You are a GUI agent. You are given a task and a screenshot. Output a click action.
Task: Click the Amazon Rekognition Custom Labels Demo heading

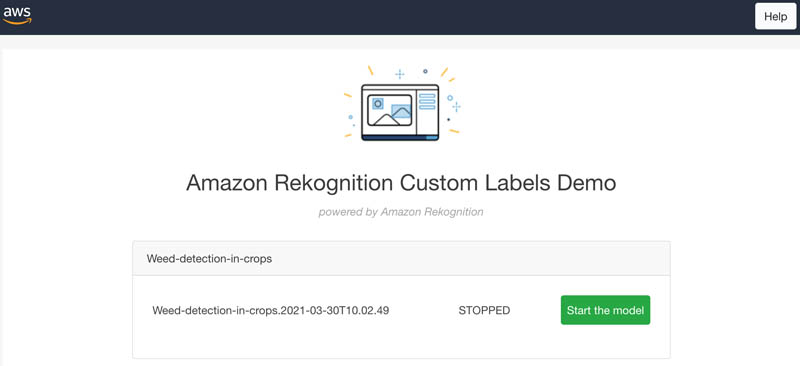click(x=401, y=183)
